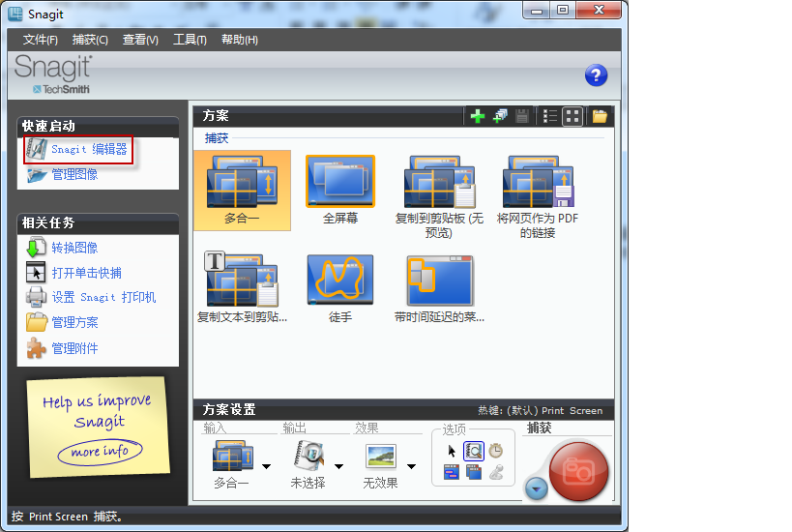Toggle preview in editor option
This screenshot has height=532, width=792.
pos(473,451)
